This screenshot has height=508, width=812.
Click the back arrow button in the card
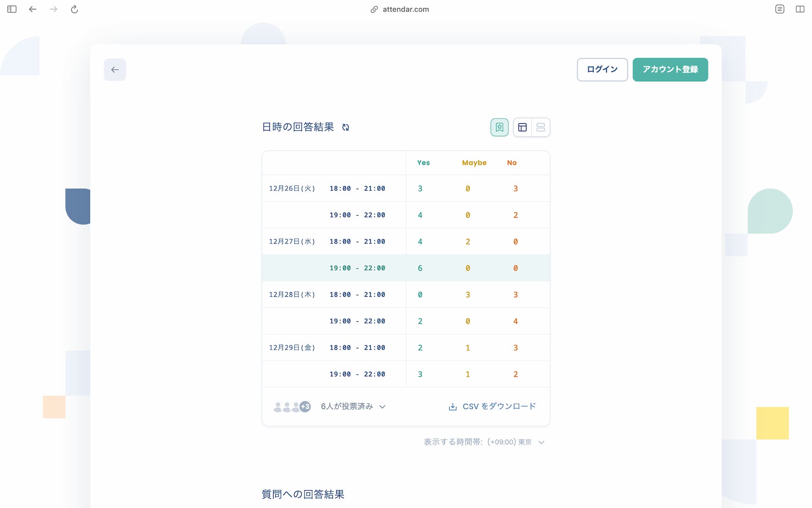tap(115, 70)
